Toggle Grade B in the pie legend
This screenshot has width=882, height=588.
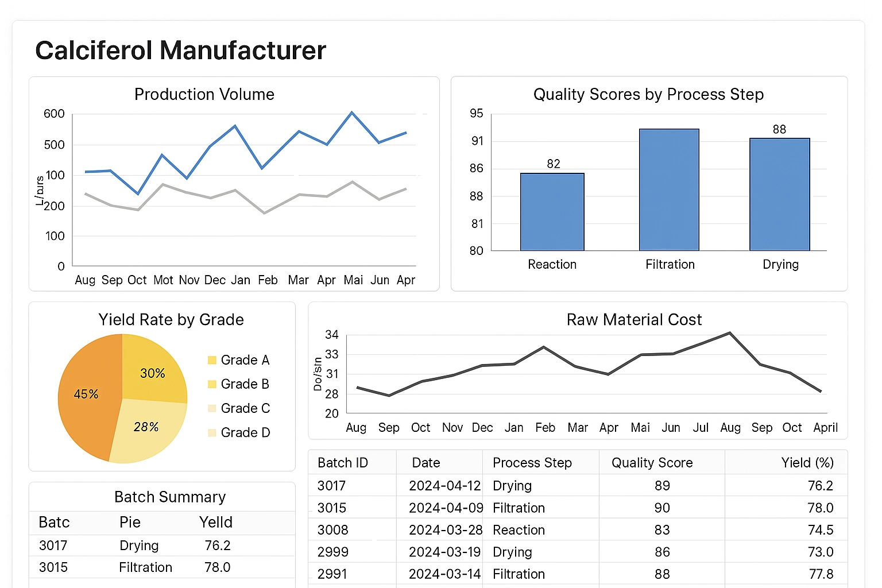click(245, 384)
